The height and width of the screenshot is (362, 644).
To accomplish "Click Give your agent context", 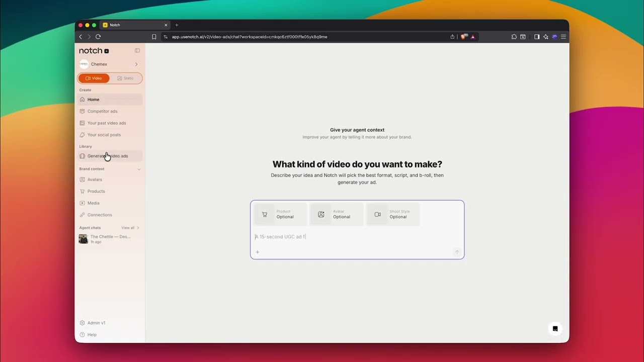I will coord(357,130).
